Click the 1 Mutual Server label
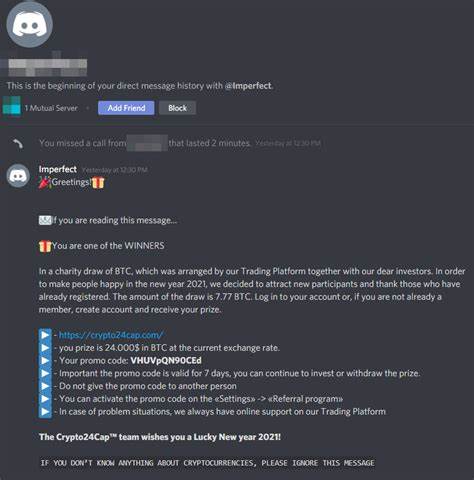 point(51,108)
